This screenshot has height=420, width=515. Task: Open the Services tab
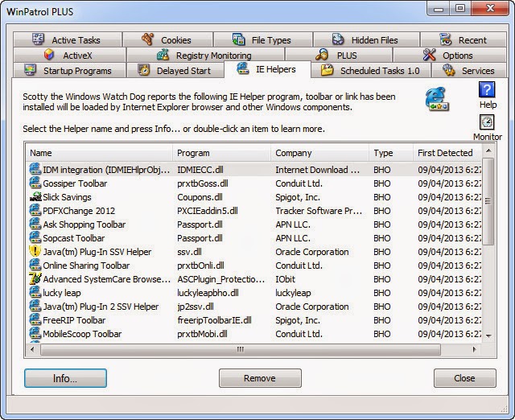click(x=468, y=71)
